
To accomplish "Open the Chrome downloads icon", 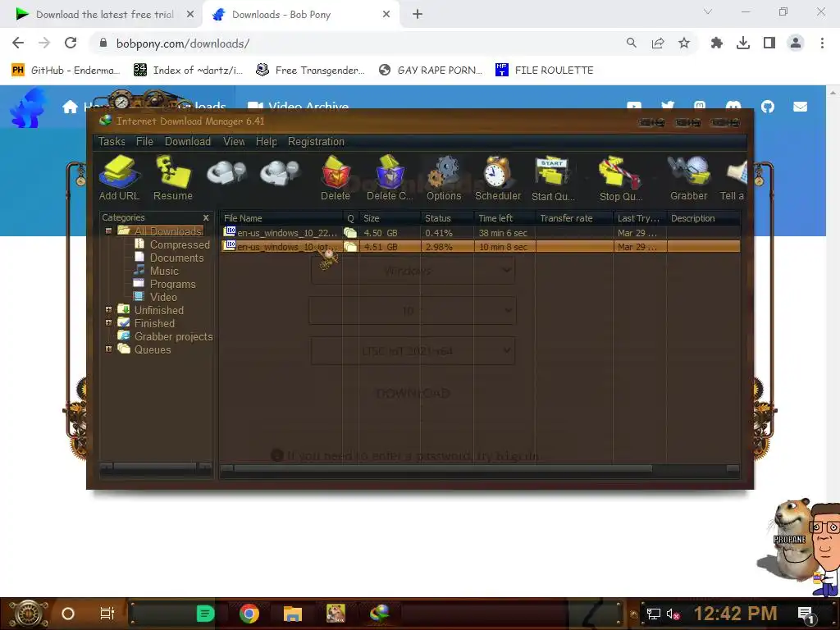I will (743, 43).
